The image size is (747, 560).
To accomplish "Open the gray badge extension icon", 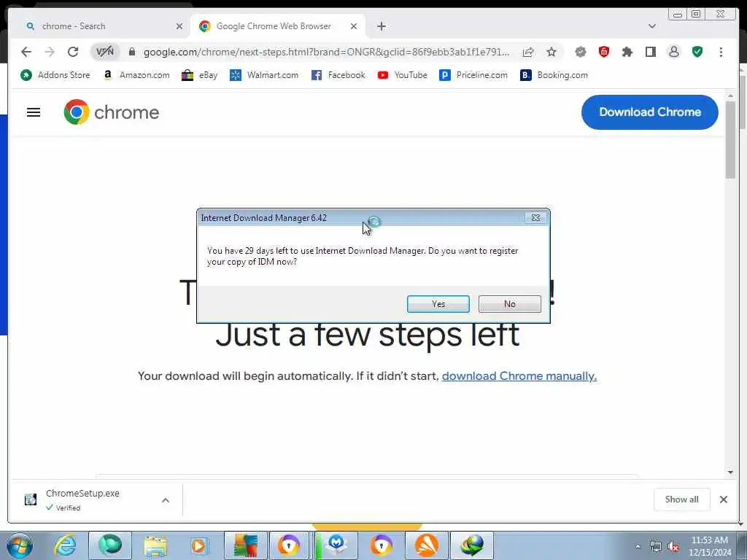I will [580, 52].
